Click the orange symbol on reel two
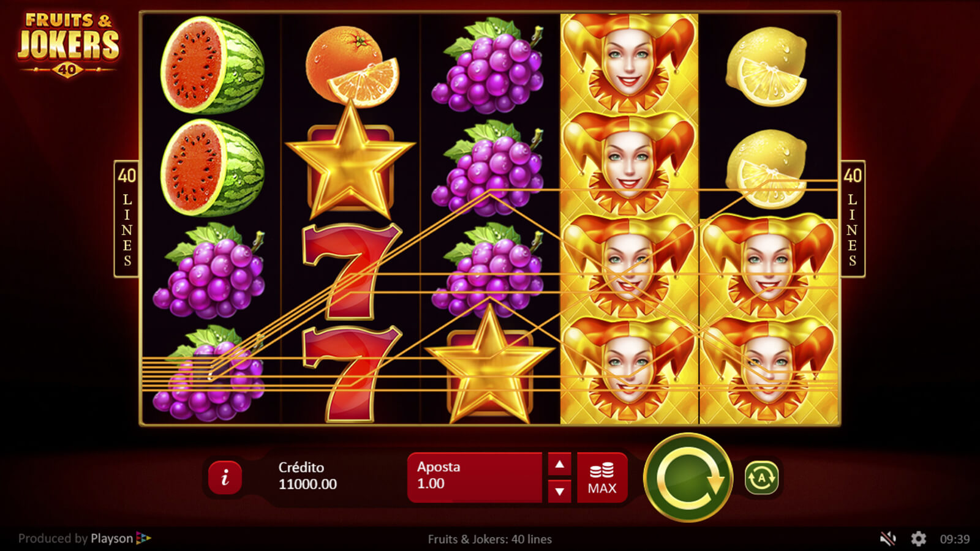Screen dimensions: 980x551 click(352, 65)
